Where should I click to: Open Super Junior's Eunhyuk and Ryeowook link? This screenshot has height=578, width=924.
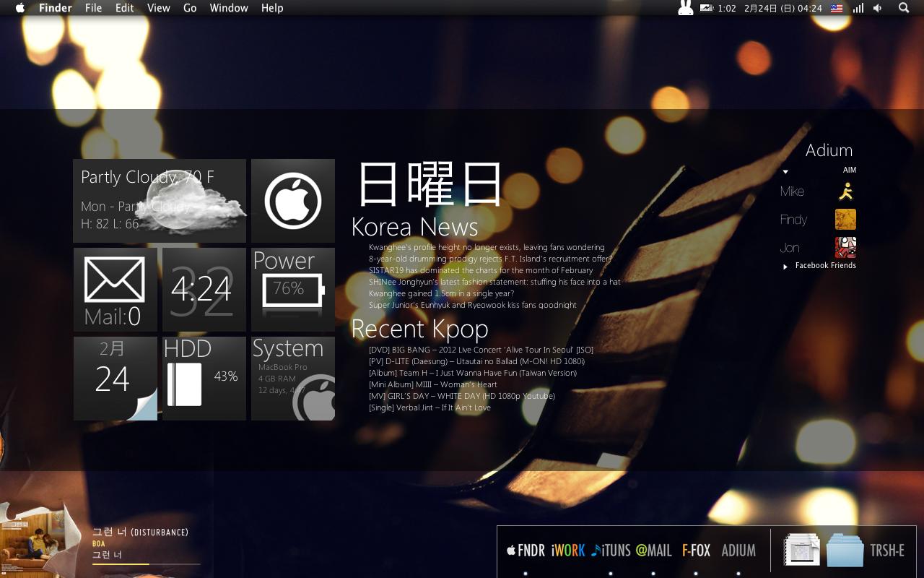coord(473,305)
